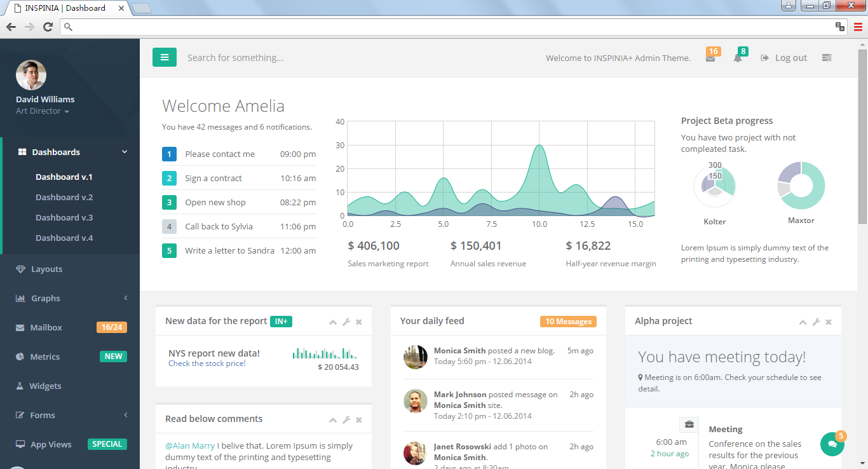The height and width of the screenshot is (469, 868).
Task: Click the Log out link
Action: pos(784,58)
